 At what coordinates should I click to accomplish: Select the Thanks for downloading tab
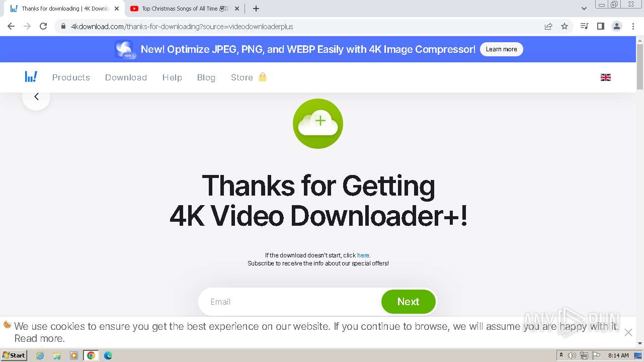coord(64,9)
